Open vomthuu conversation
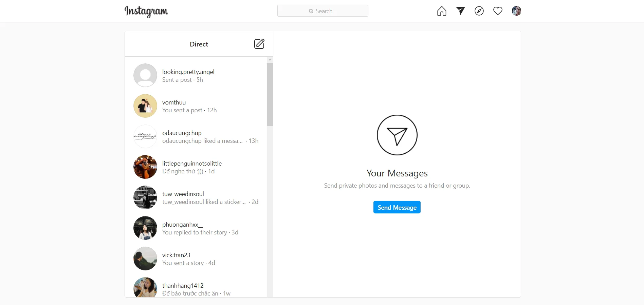This screenshot has width=644, height=305. pyautogui.click(x=196, y=106)
